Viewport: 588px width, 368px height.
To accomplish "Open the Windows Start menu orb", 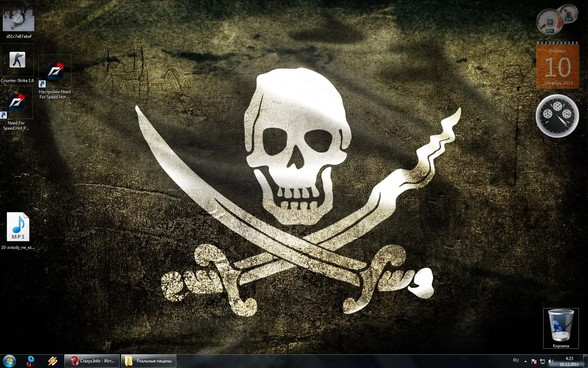I will (x=9, y=361).
